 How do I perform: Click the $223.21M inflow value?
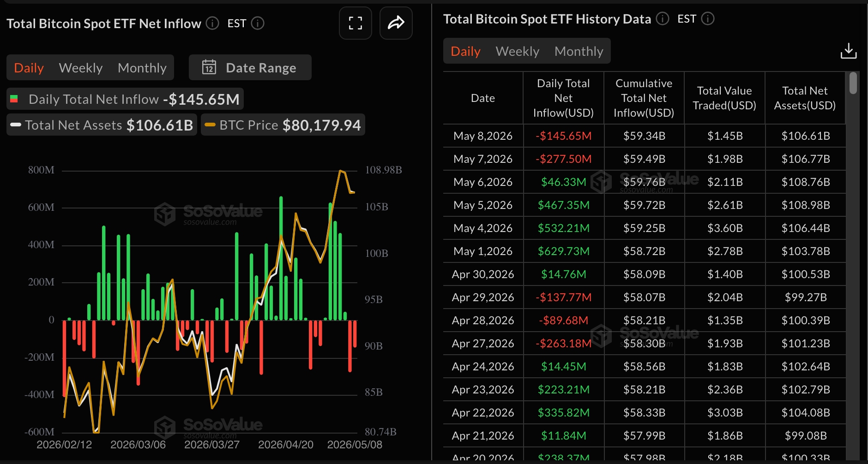tap(563, 389)
